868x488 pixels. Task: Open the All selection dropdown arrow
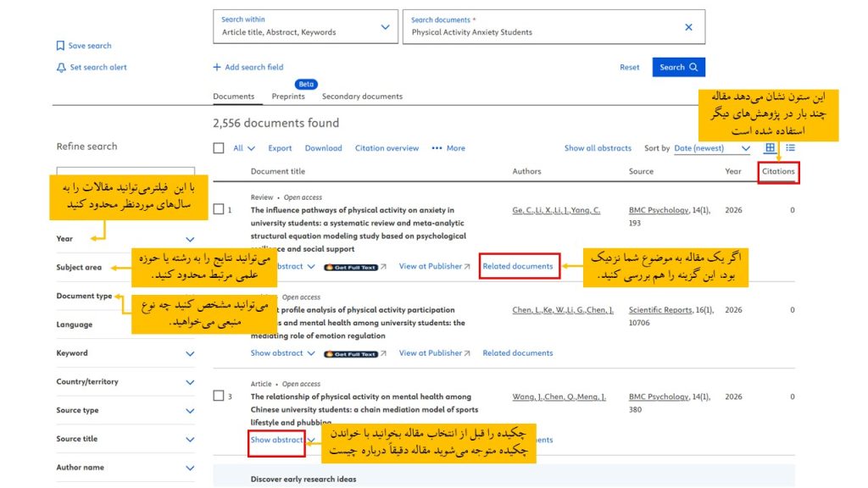tap(251, 148)
